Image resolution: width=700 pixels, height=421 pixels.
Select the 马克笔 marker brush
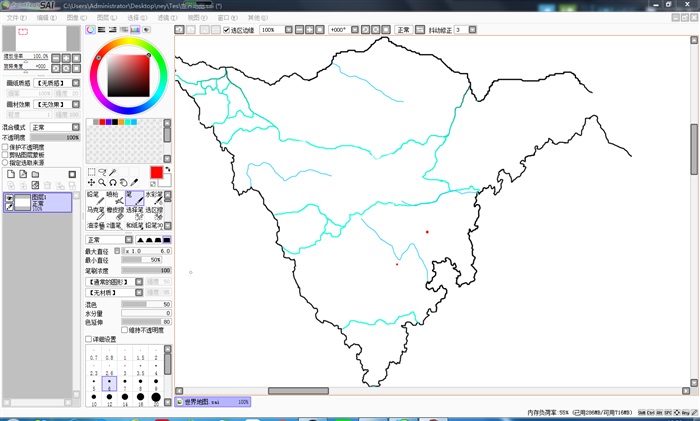tap(93, 213)
